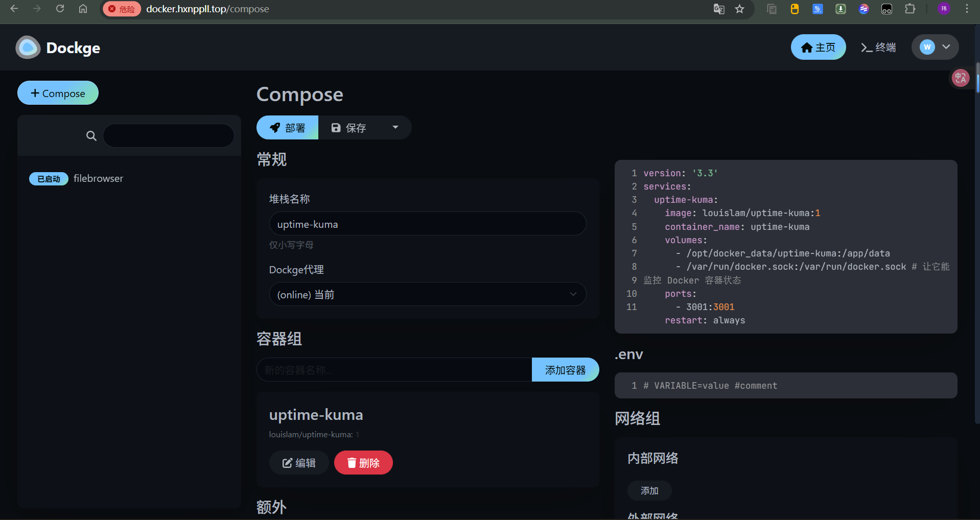Open the 终端 terminal page
The image size is (980, 520).
pyautogui.click(x=878, y=47)
